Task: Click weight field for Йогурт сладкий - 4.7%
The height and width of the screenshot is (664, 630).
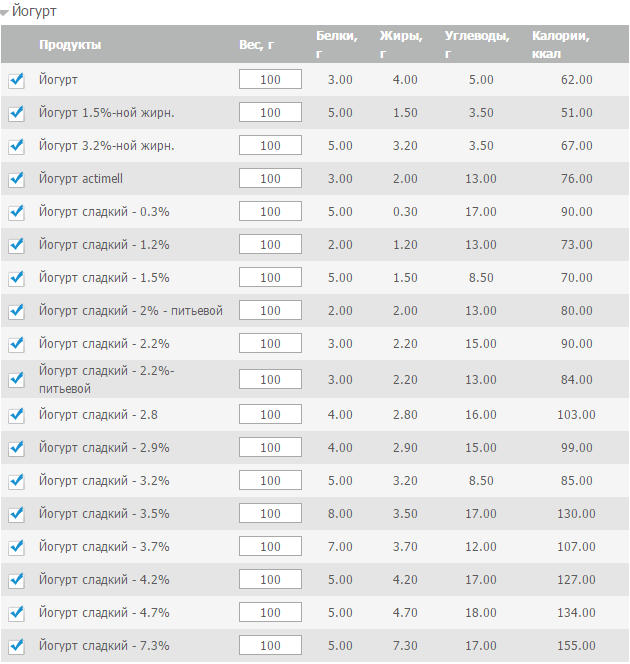Action: (x=270, y=612)
